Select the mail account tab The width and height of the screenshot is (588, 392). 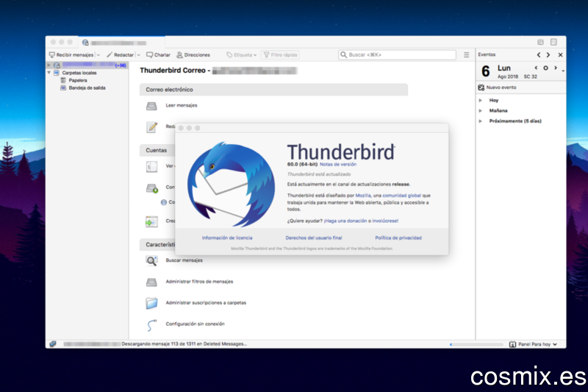tap(121, 43)
